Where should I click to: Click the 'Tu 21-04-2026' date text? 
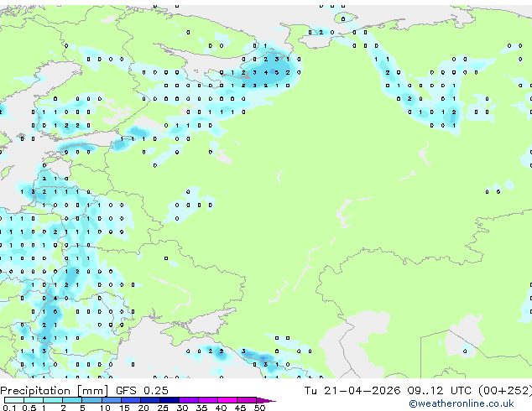(x=352, y=390)
